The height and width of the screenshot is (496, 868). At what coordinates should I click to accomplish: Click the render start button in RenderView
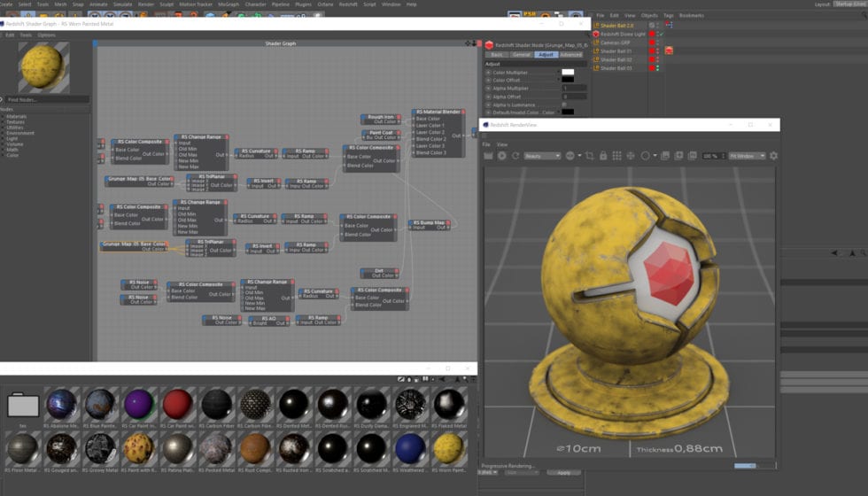502,156
